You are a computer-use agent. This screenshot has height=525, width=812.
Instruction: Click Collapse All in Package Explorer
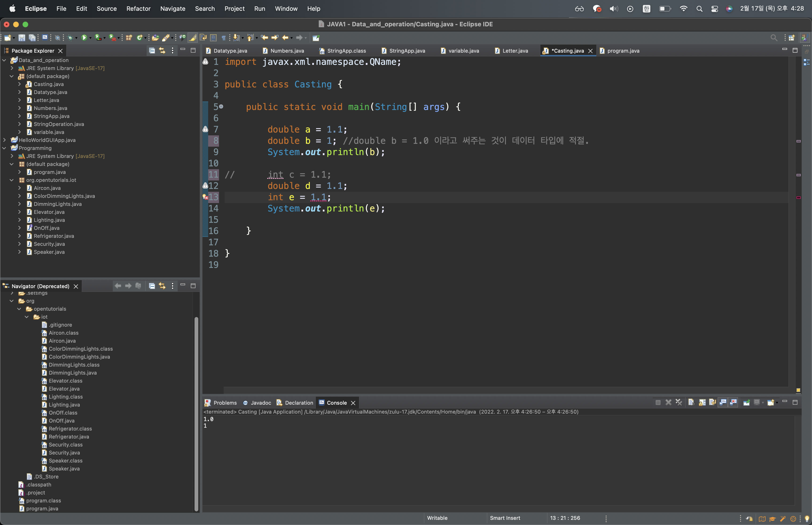[152, 51]
